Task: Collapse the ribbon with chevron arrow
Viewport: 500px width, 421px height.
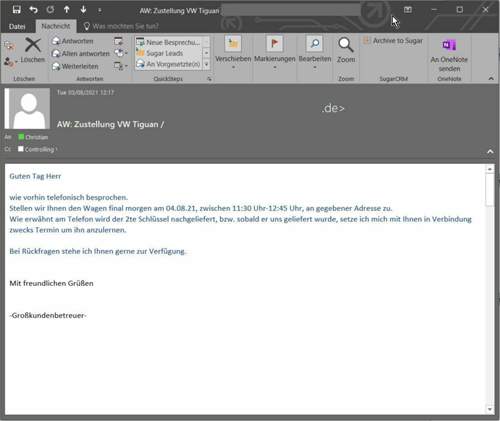Action: (x=491, y=79)
